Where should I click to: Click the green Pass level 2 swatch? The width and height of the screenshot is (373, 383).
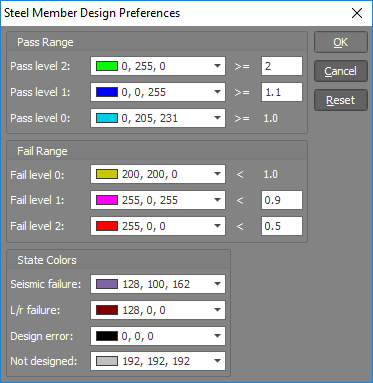point(107,66)
